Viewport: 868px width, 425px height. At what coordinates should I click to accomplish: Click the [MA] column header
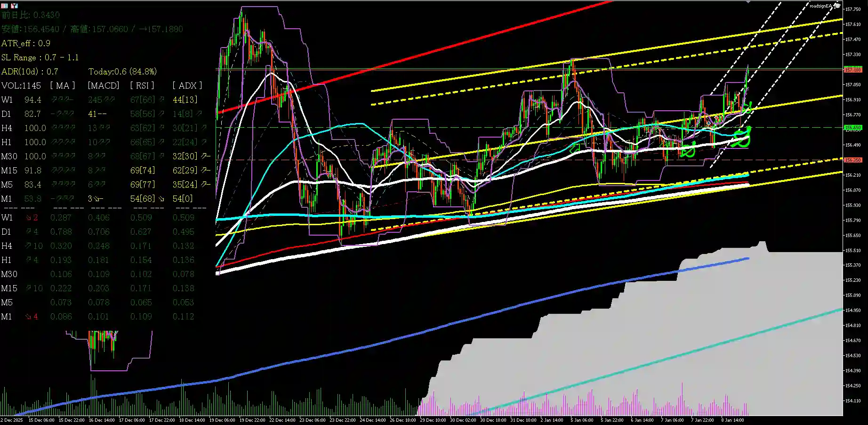coord(63,85)
